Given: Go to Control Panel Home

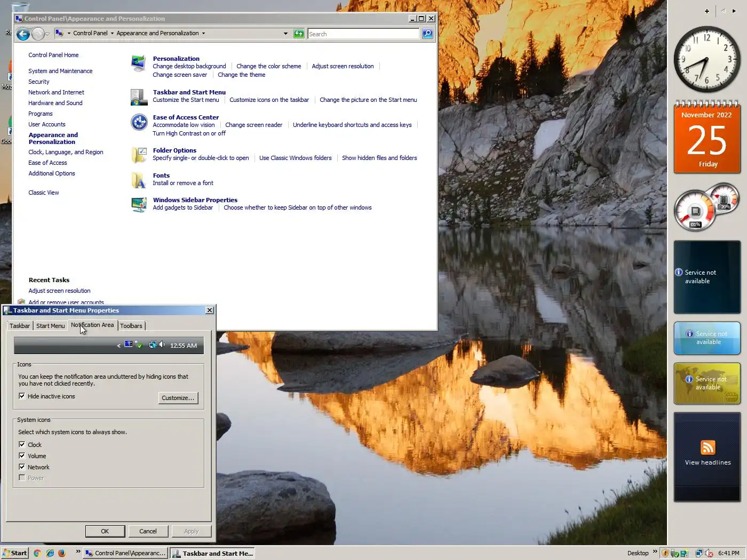Looking at the screenshot, I should pos(53,55).
